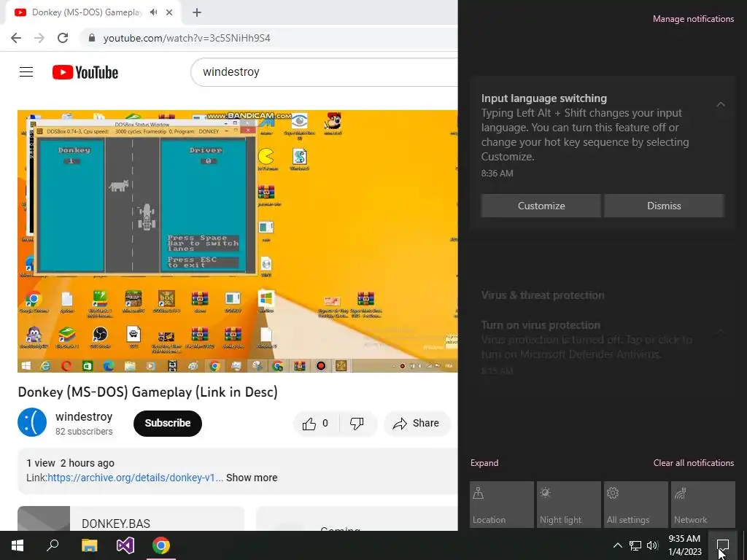
Task: Open the Windows Start menu
Action: click(18, 545)
